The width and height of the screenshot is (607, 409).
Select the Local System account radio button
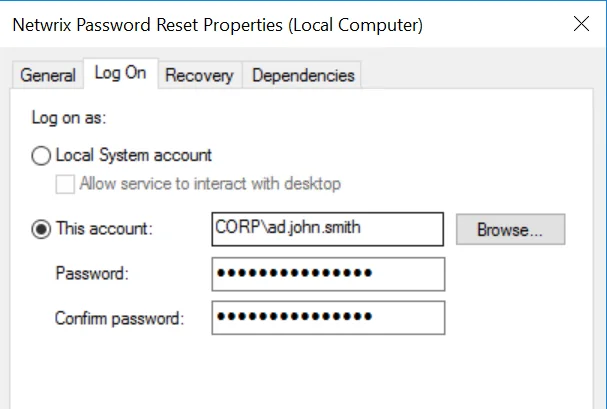point(41,156)
